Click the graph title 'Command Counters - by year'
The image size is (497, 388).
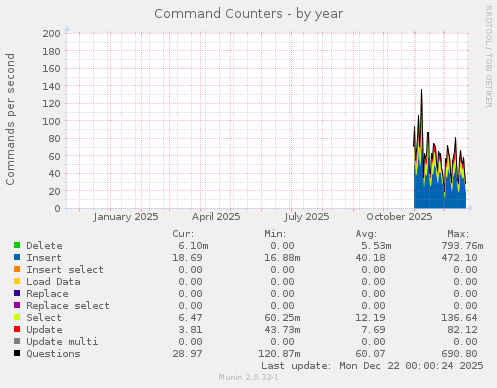coord(248,14)
